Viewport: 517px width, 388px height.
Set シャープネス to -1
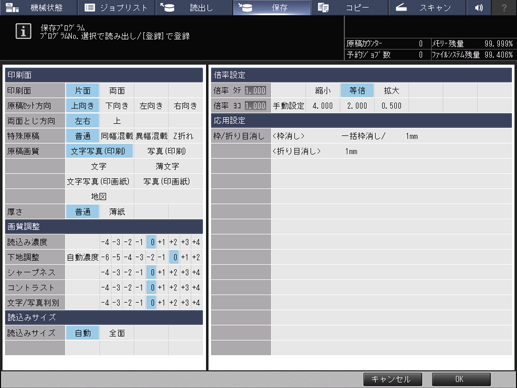[x=140, y=272]
